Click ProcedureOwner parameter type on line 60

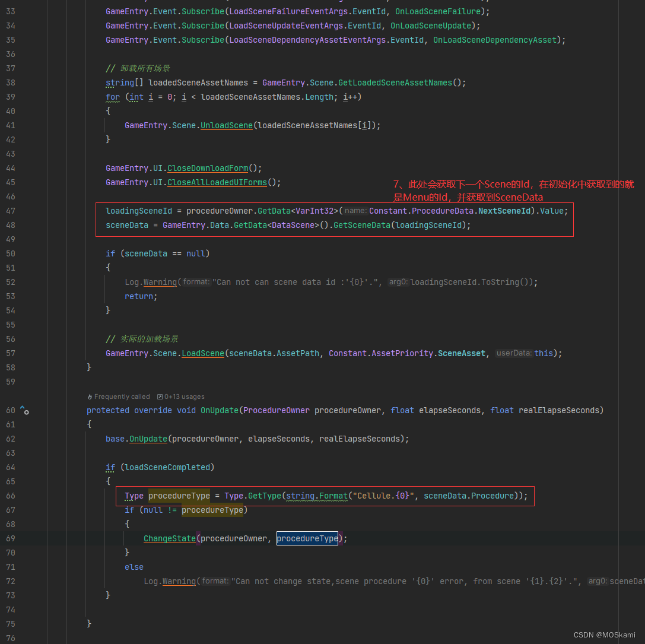277,411
